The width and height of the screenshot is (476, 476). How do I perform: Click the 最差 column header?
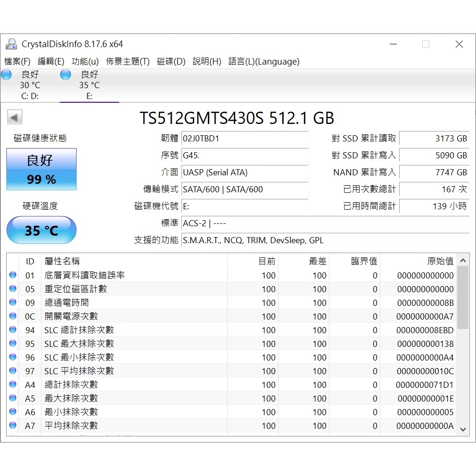(x=304, y=261)
